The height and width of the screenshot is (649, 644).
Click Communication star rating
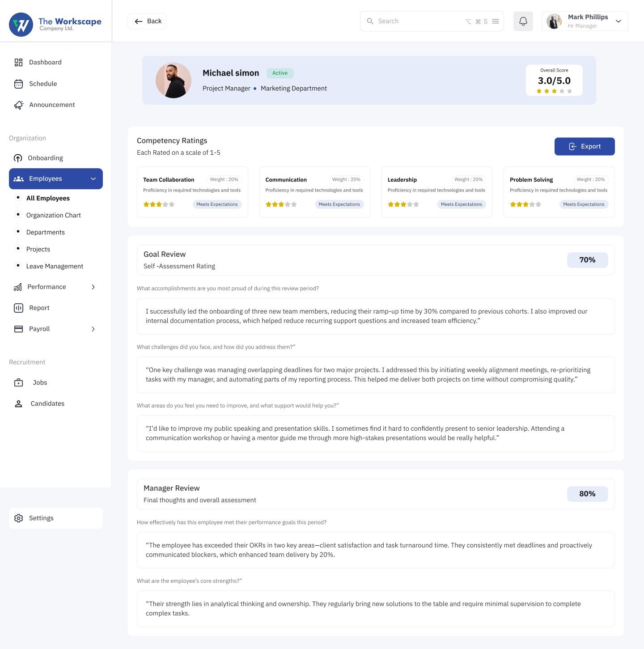tap(281, 204)
